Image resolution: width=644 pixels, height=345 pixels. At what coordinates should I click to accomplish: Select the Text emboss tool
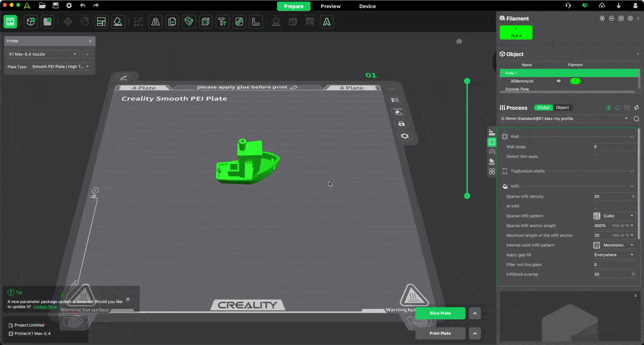point(222,22)
